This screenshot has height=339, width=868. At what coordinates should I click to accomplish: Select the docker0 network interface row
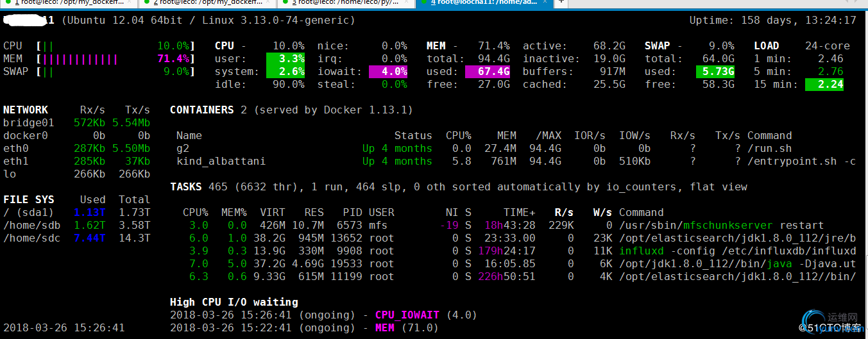77,136
